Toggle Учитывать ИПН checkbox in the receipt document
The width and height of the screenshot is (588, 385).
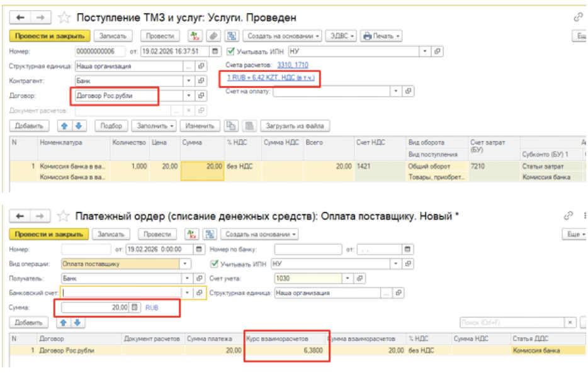pos(230,52)
